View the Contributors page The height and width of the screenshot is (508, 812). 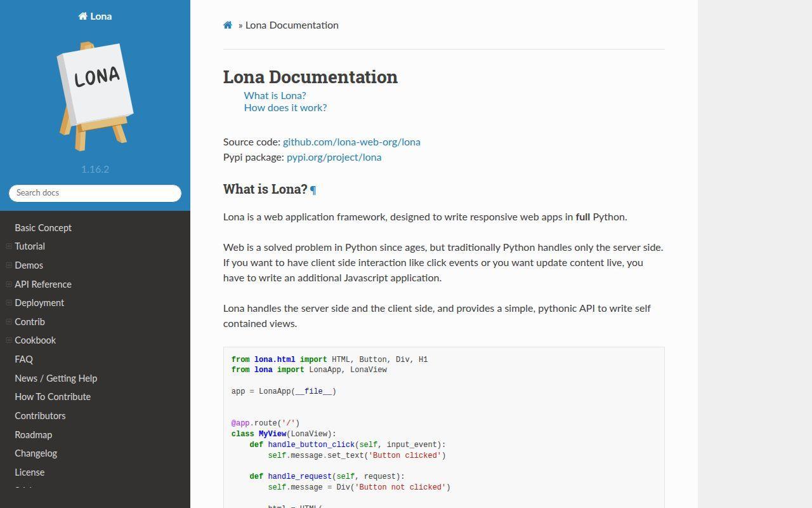tap(40, 416)
